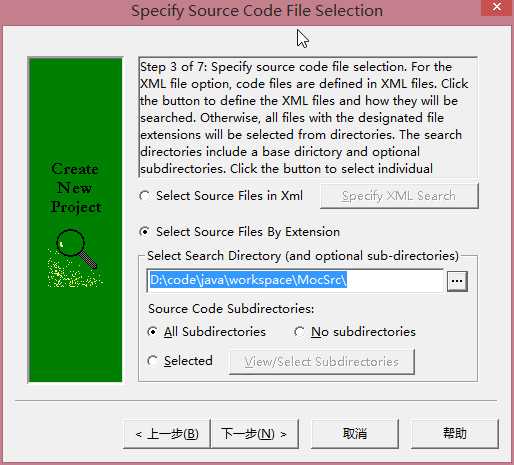This screenshot has width=514, height=465.
Task: Click the 'Create New Project' banner text
Action: (x=76, y=188)
